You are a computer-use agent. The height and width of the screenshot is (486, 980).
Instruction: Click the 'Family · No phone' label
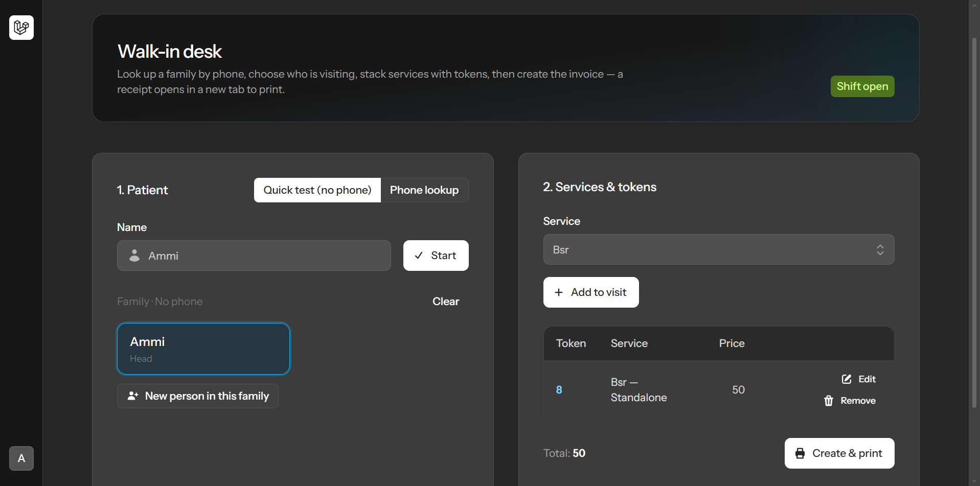pos(160,302)
